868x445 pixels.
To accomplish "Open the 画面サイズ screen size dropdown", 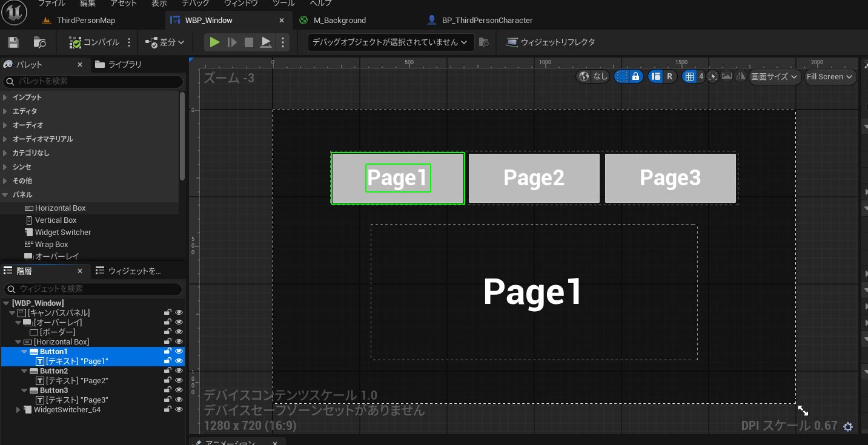I will [774, 76].
